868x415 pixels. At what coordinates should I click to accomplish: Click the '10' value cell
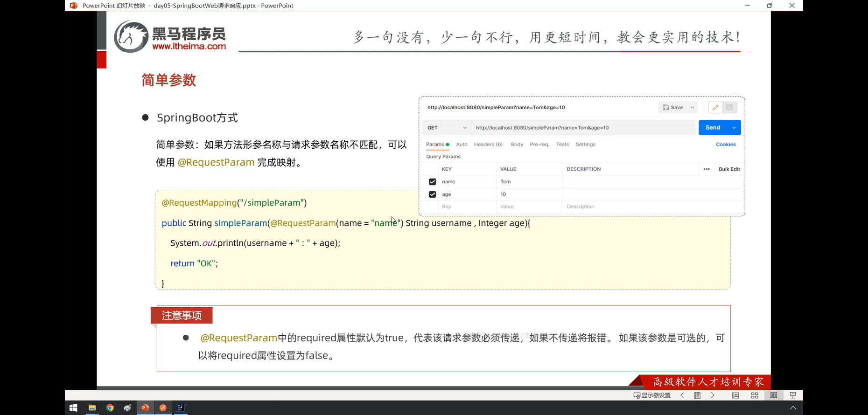pyautogui.click(x=530, y=194)
